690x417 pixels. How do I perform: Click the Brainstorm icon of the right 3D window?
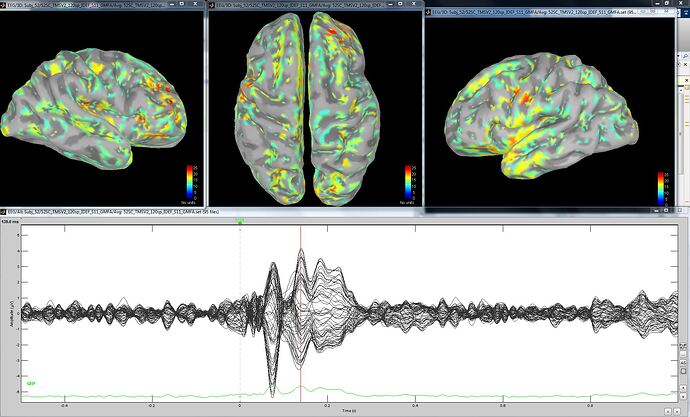429,12
